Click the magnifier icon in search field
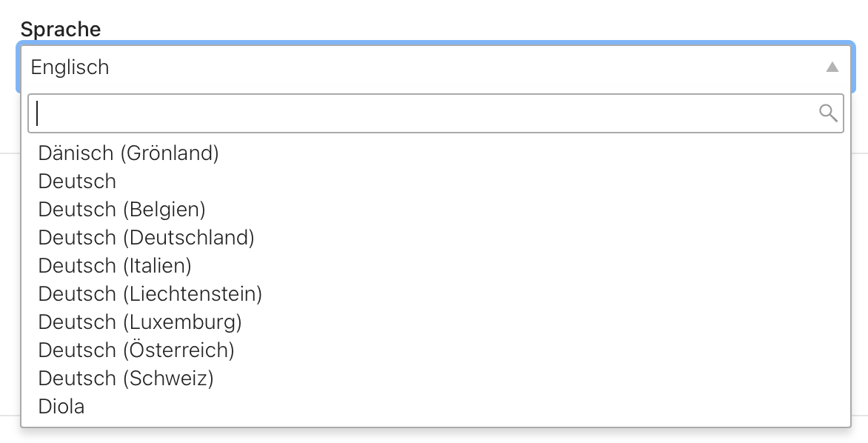The image size is (868, 443). pyautogui.click(x=828, y=113)
